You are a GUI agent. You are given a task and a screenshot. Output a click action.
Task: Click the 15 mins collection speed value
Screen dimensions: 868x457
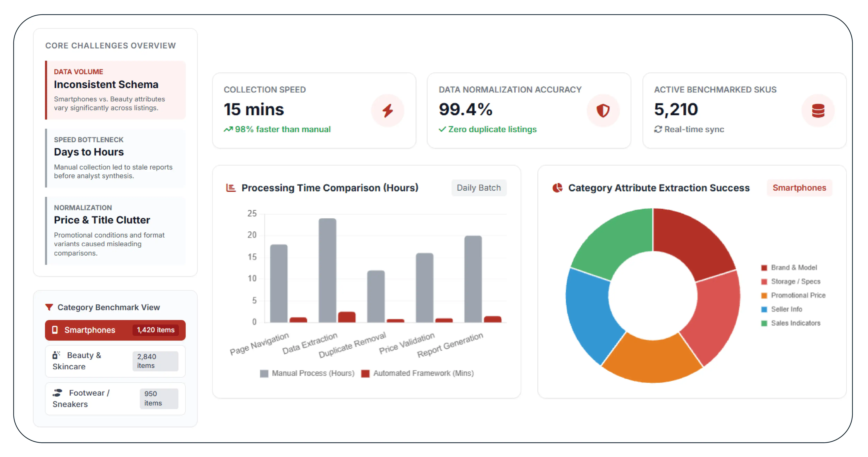(254, 109)
